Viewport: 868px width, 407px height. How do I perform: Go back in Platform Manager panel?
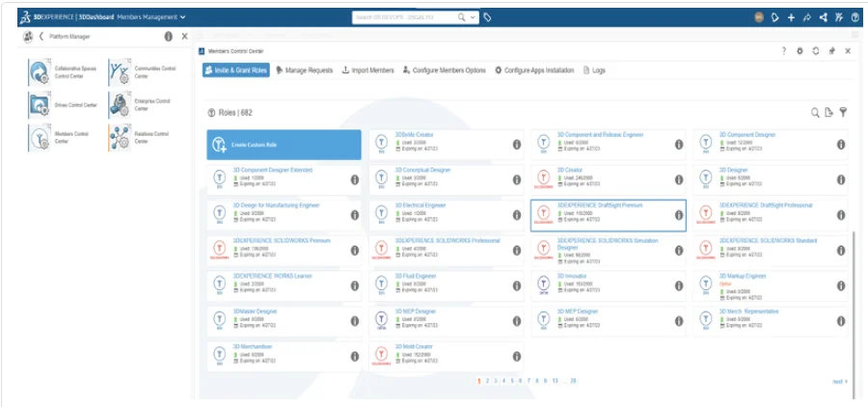tap(41, 37)
